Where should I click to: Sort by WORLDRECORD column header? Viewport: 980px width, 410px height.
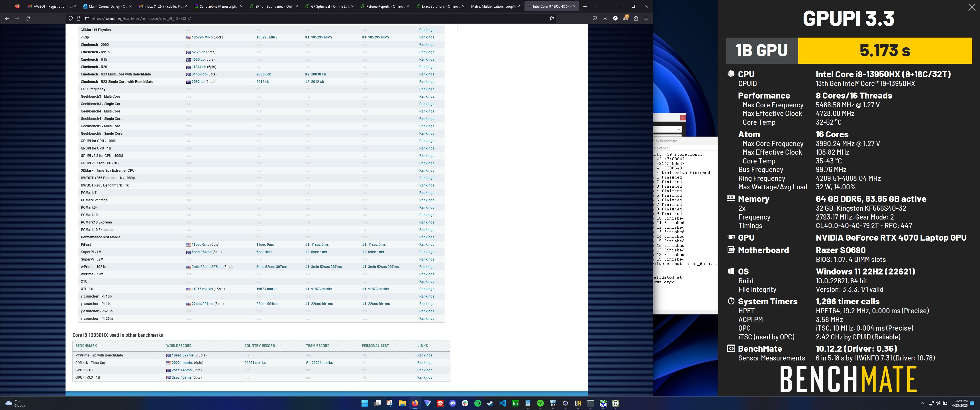click(179, 346)
